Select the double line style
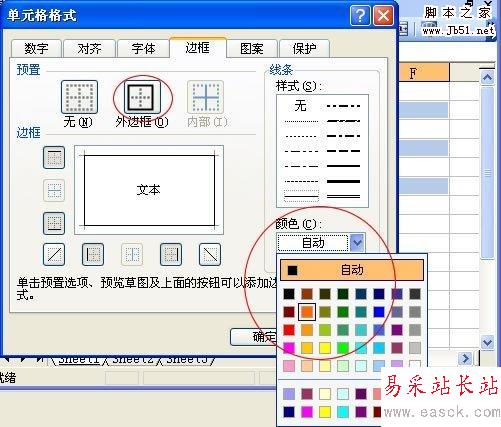Screen dimensions: 501x427 343,196
